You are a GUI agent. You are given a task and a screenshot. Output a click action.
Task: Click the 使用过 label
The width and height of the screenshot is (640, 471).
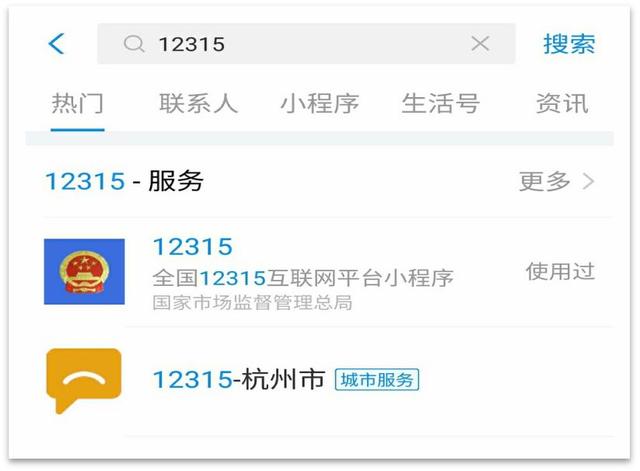click(560, 272)
